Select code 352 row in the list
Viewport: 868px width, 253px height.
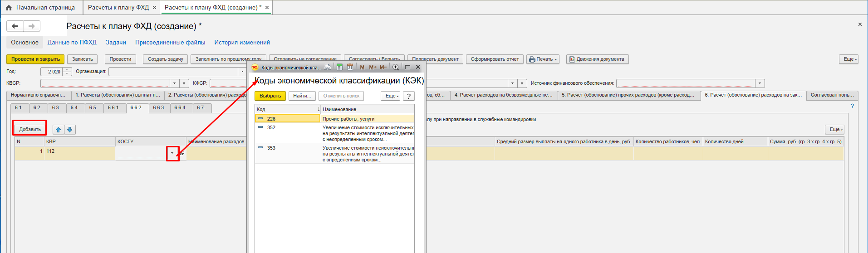[x=334, y=133]
